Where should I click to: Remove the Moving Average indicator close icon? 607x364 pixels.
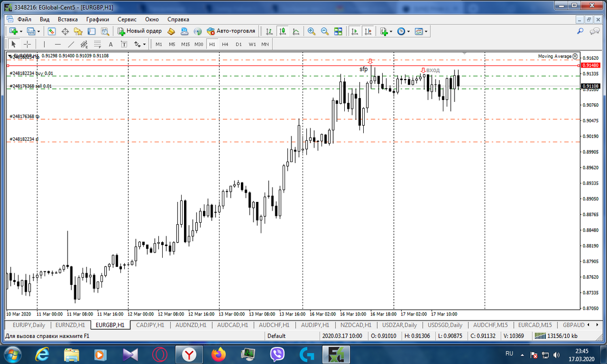[x=575, y=56]
